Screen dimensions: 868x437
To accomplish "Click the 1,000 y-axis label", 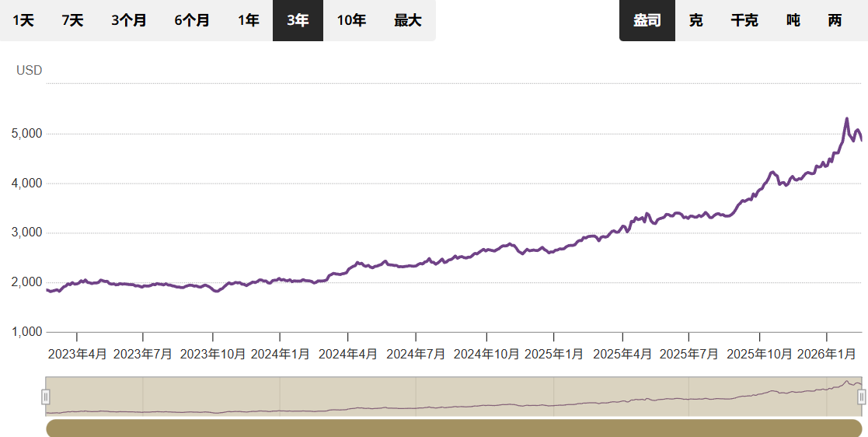I will point(26,332).
